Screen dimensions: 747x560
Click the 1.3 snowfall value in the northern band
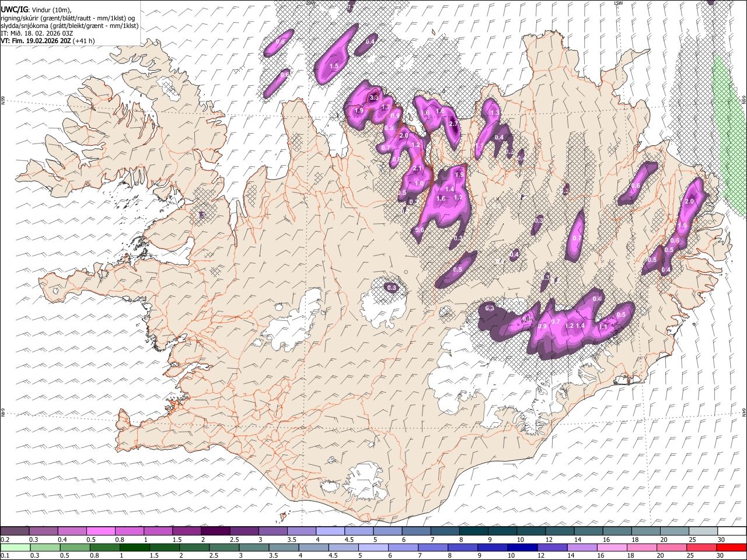tap(495, 113)
